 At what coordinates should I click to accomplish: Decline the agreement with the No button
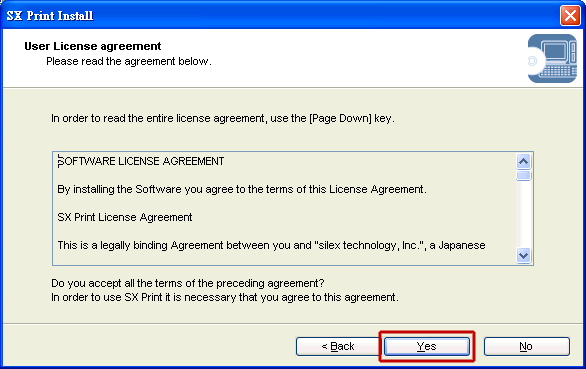click(x=527, y=346)
